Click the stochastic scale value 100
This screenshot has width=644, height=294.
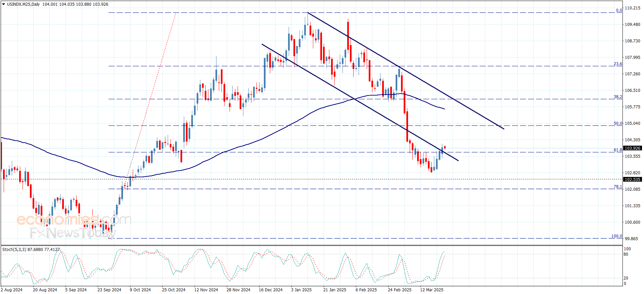627,249
